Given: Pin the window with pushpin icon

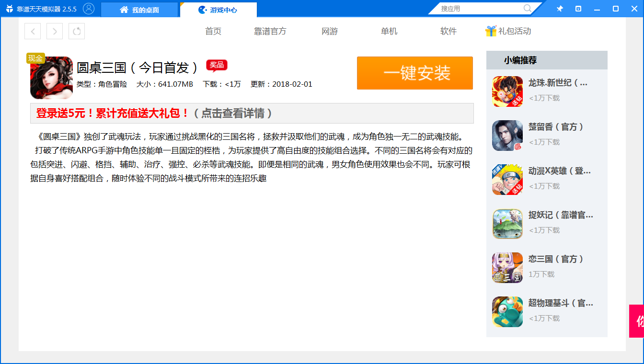Looking at the screenshot, I should point(560,9).
